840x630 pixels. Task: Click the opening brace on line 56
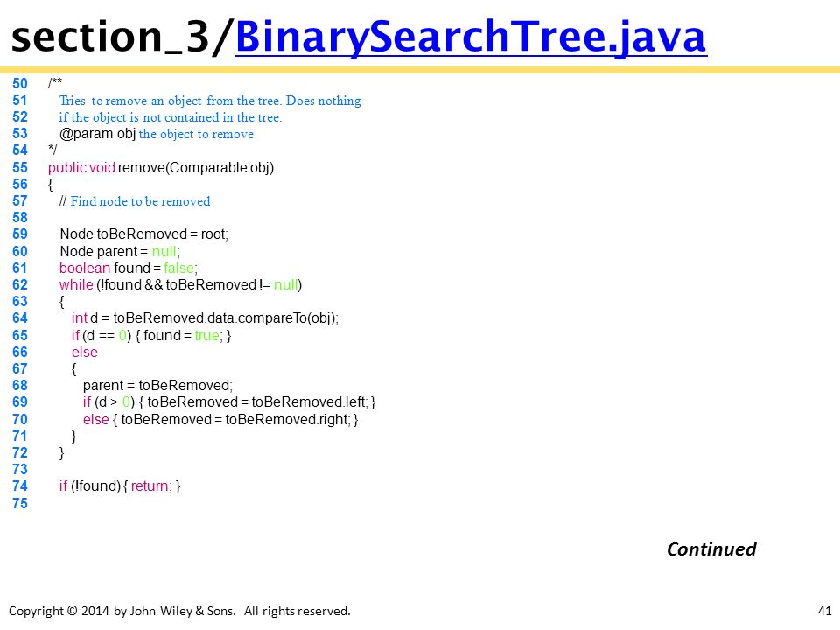tap(51, 185)
